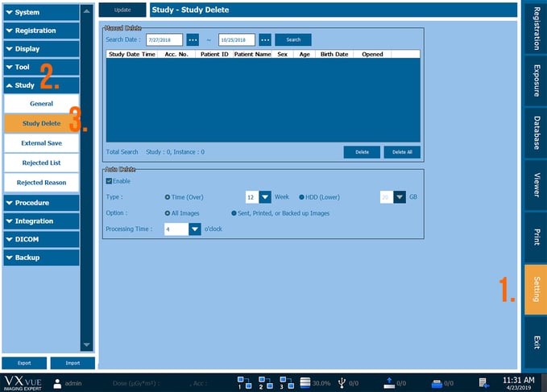Image resolution: width=547 pixels, height=392 pixels.
Task: Click the Search button
Action: pyautogui.click(x=292, y=39)
